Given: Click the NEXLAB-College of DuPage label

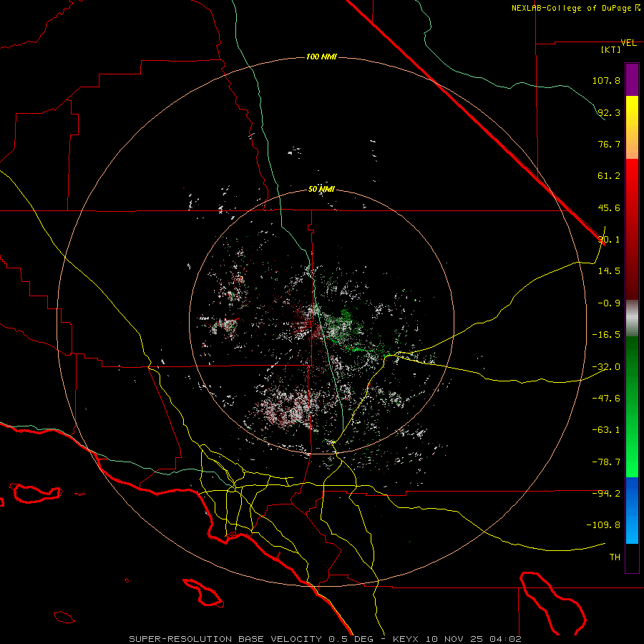Looking at the screenshot, I should [x=572, y=8].
